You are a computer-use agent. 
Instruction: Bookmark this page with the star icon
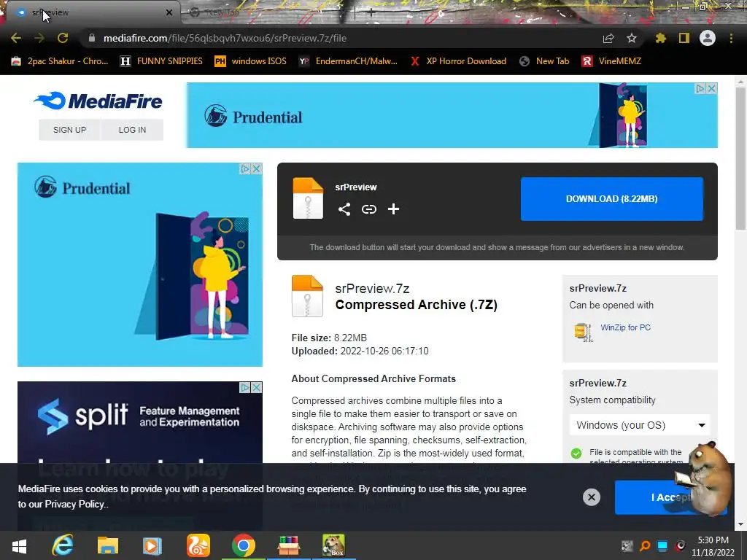pos(632,38)
